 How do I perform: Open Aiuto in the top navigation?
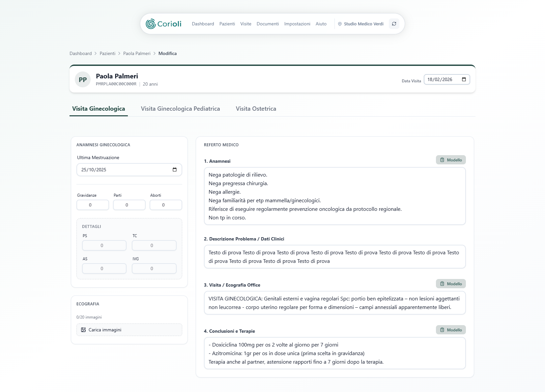pyautogui.click(x=321, y=24)
